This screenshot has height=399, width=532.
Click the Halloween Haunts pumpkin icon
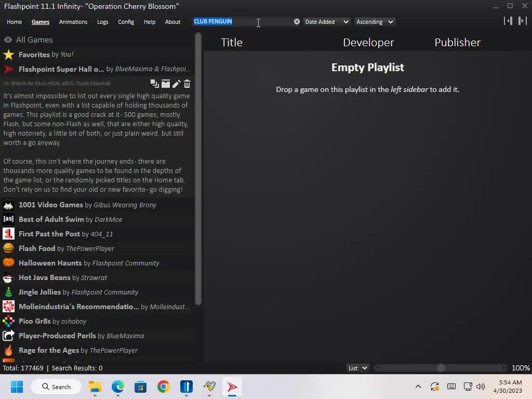pos(8,263)
